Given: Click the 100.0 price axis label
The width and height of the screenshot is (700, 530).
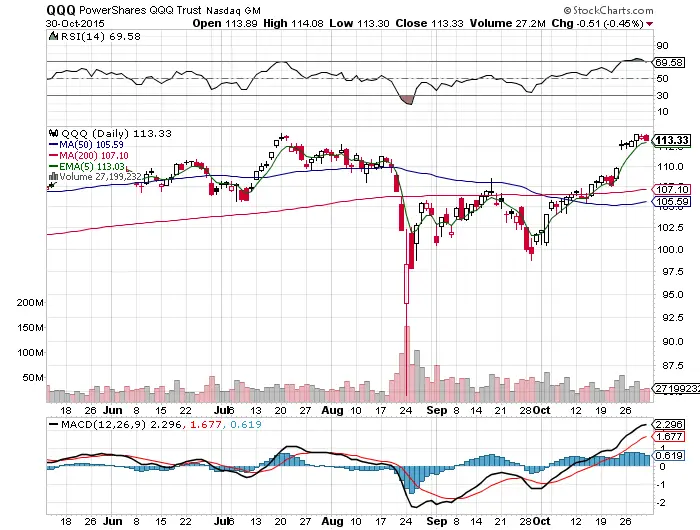Looking at the screenshot, I should 670,250.
